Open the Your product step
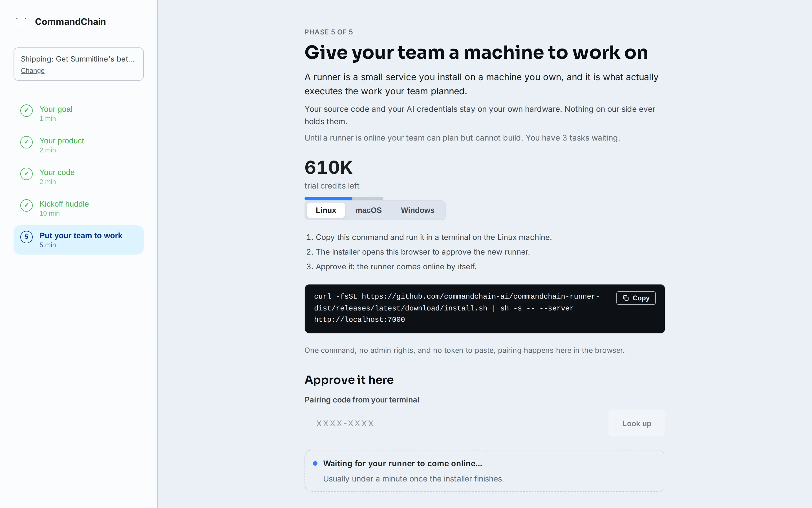 (x=78, y=145)
